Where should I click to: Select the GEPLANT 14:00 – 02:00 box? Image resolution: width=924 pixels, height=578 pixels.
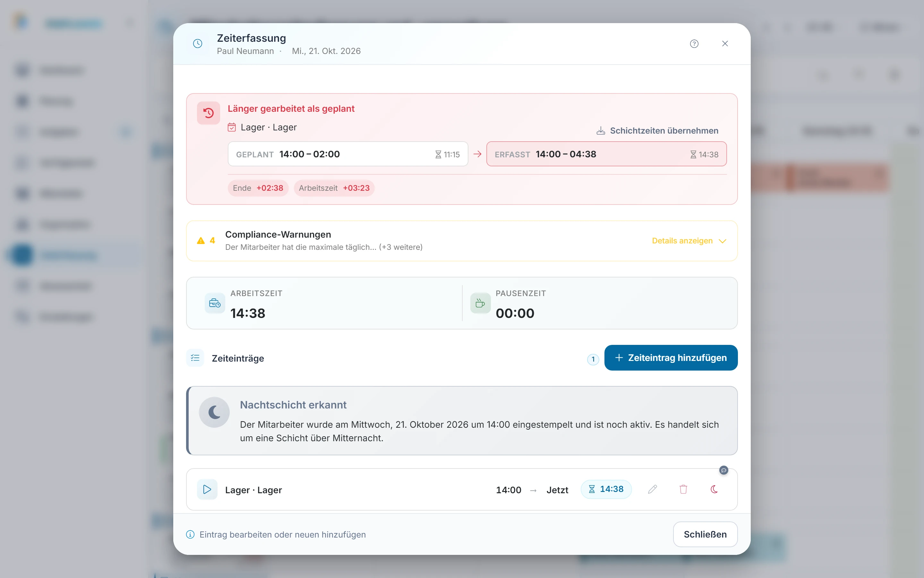point(348,154)
